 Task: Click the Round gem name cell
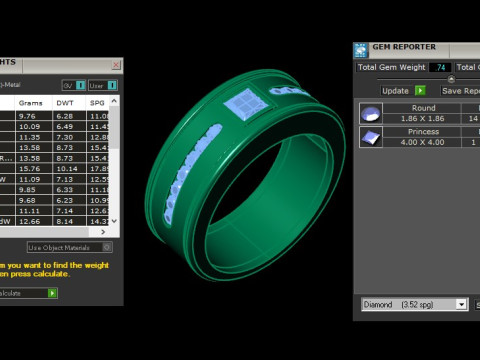click(x=422, y=108)
